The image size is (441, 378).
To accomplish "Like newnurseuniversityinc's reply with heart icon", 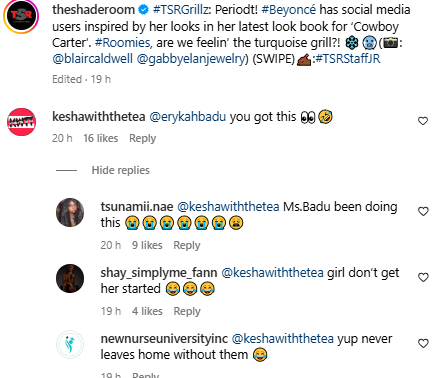I will 423,343.
